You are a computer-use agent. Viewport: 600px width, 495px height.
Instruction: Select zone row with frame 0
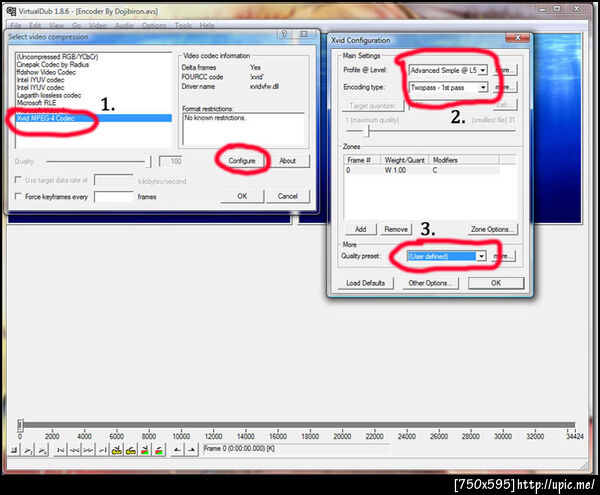click(x=422, y=170)
